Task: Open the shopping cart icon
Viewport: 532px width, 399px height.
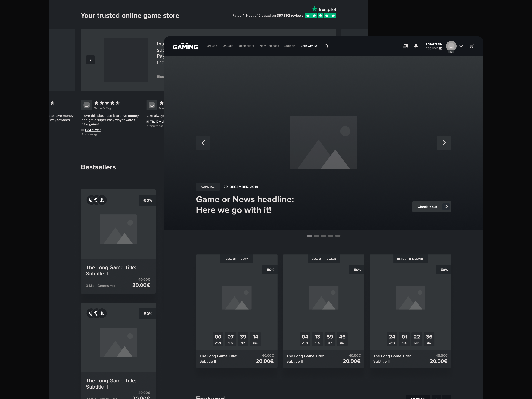Action: [471, 46]
